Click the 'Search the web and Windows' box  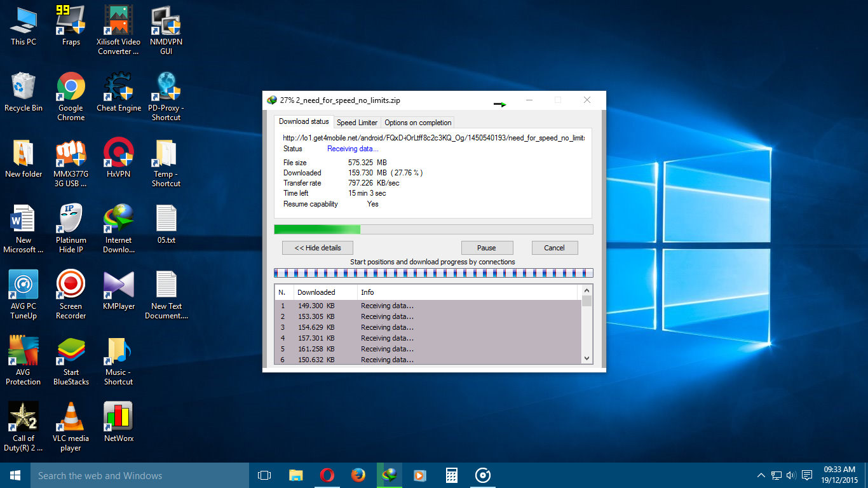click(x=140, y=475)
